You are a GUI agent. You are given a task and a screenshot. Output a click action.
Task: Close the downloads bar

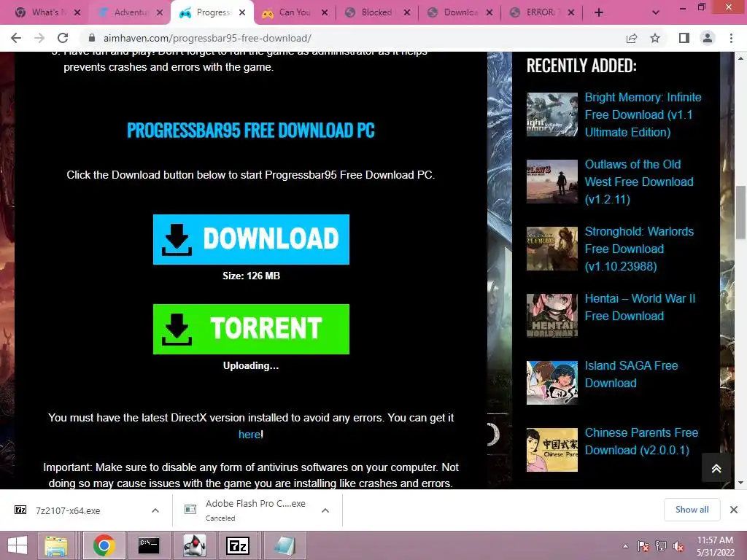pos(734,510)
